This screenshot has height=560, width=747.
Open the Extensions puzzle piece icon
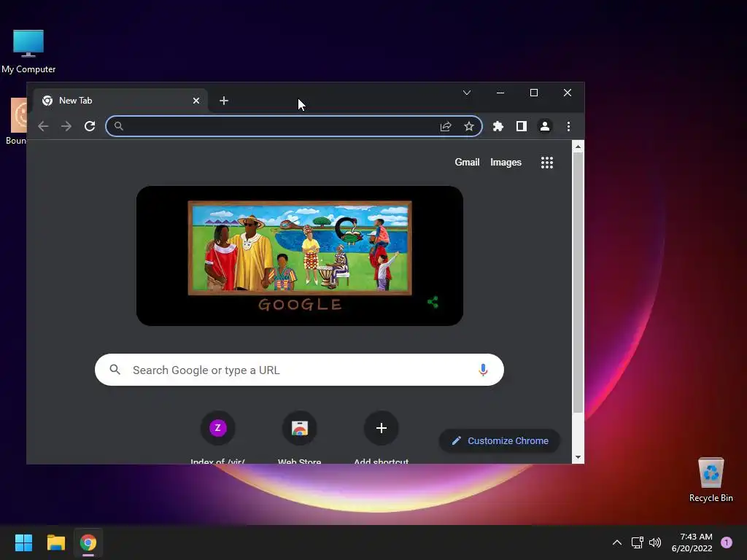pyautogui.click(x=498, y=126)
